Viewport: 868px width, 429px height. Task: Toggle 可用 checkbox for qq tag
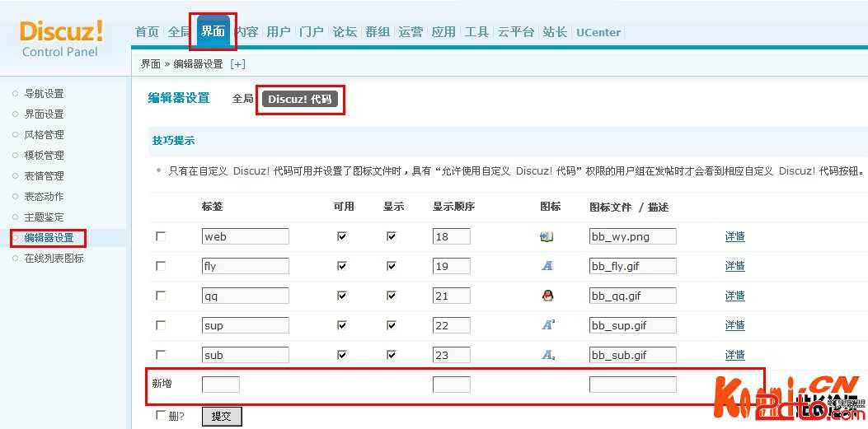(x=341, y=296)
